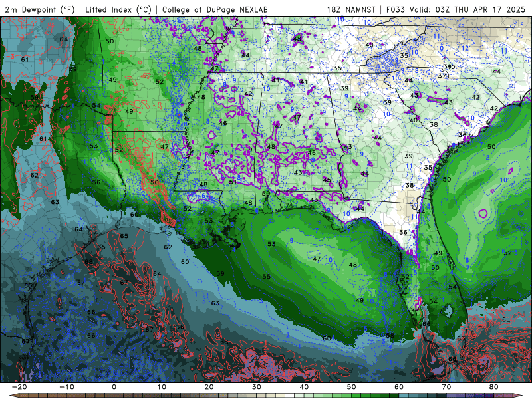
Task: Click the blue '12' lifted index label
Action: [x=465, y=48]
